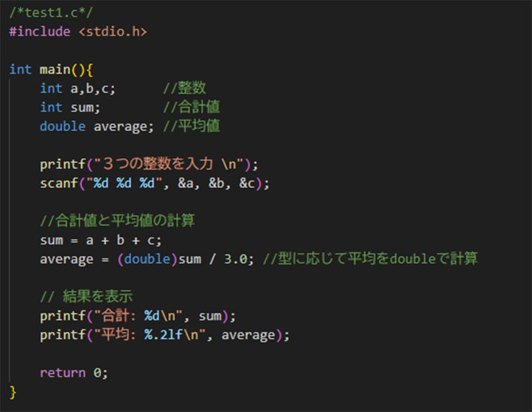Click the sum = a + b + c statement
Image resolution: width=532 pixels, height=412 pixels.
coord(101,241)
